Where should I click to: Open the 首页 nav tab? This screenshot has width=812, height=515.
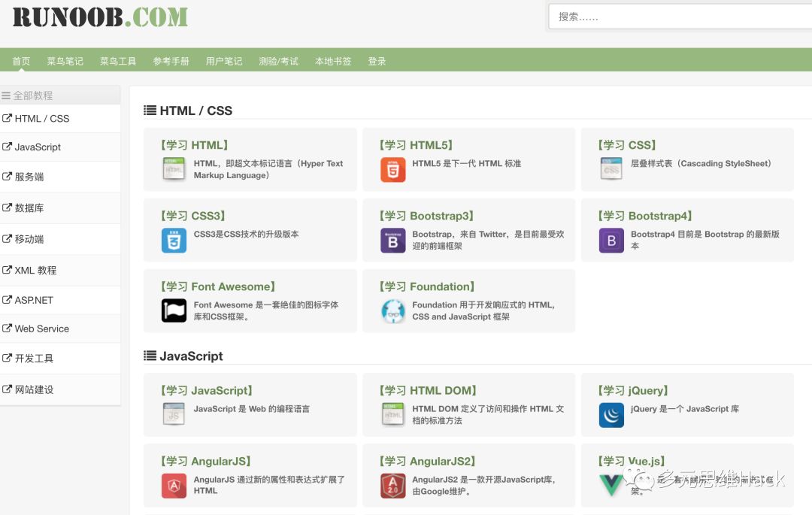[x=21, y=61]
